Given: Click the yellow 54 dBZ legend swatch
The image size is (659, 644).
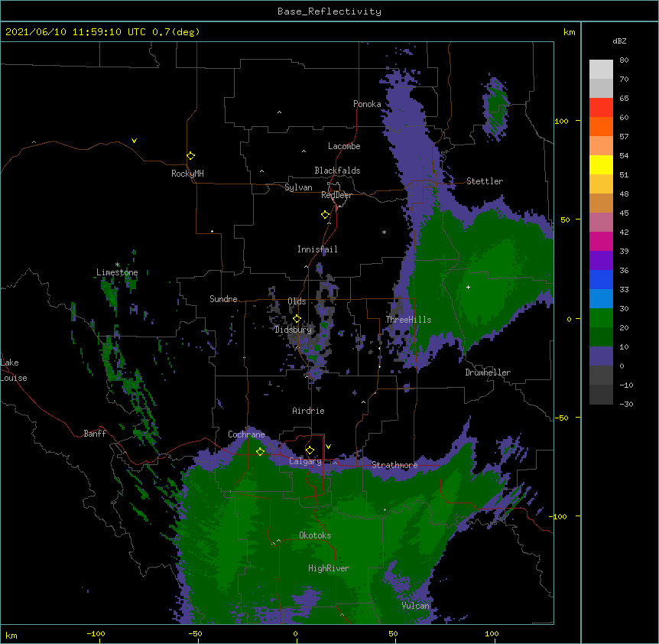Looking at the screenshot, I should [601, 164].
